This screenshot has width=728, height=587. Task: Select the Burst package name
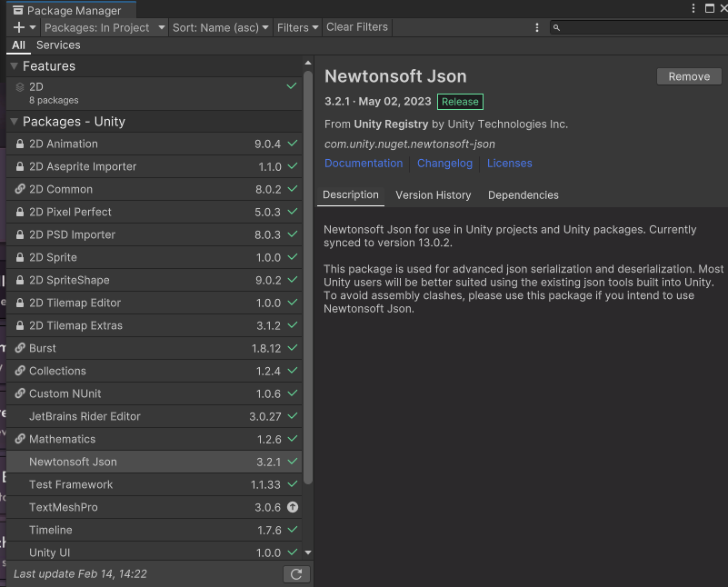point(42,348)
